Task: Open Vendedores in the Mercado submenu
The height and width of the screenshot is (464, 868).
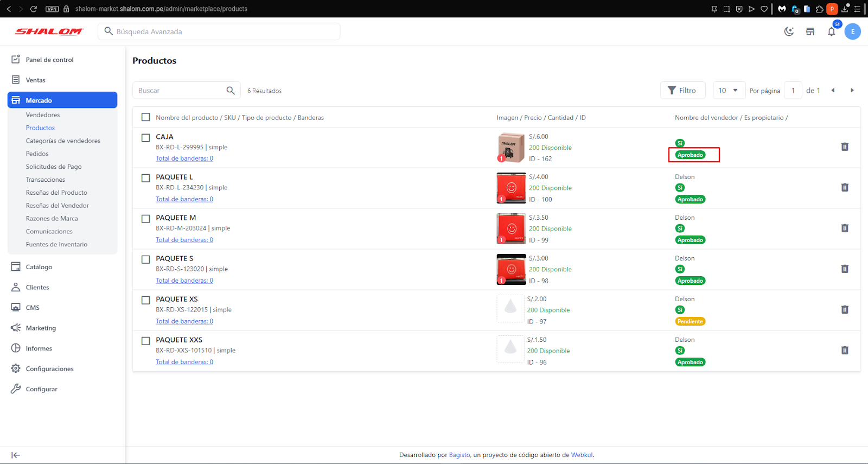Action: tap(43, 115)
